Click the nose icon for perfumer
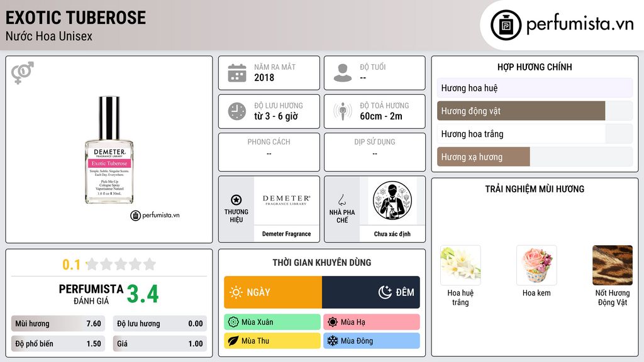Viewport: 644px width, 362px height. coord(341,200)
